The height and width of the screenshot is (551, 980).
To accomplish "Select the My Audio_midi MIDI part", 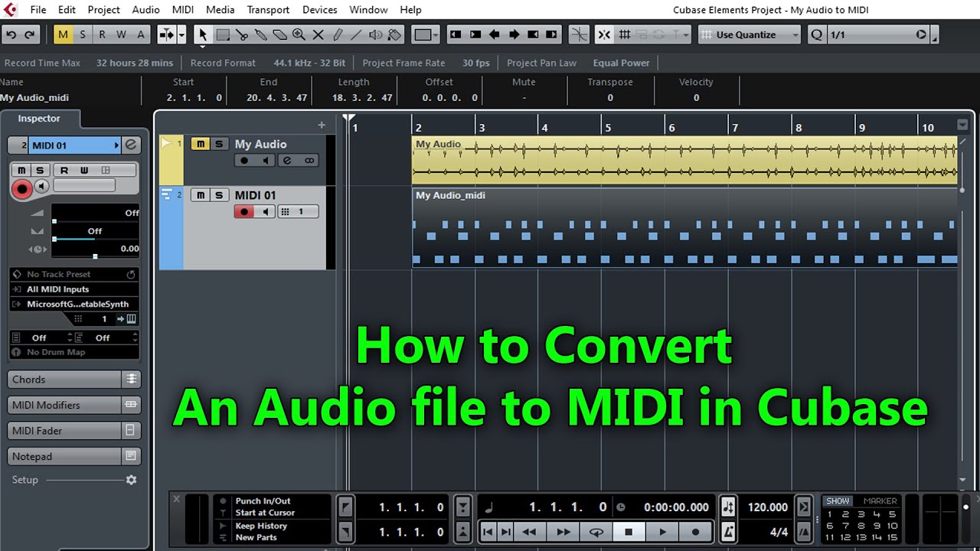I will [684, 227].
